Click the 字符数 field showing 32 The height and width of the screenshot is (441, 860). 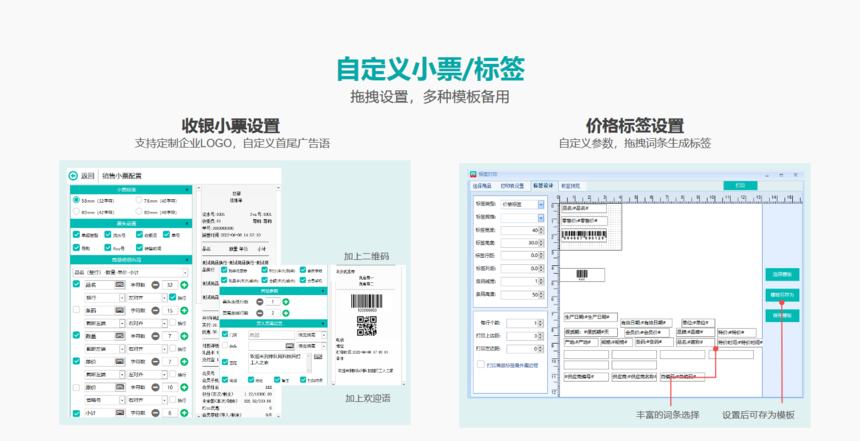point(169,285)
